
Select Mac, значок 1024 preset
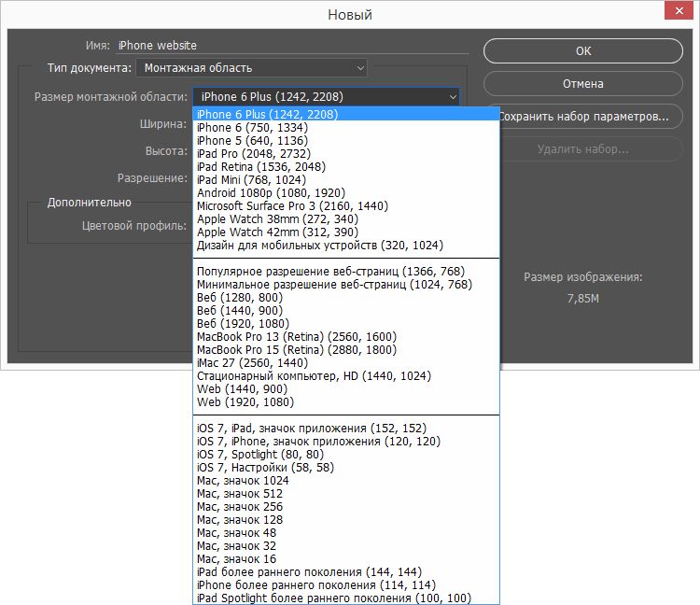click(346, 481)
